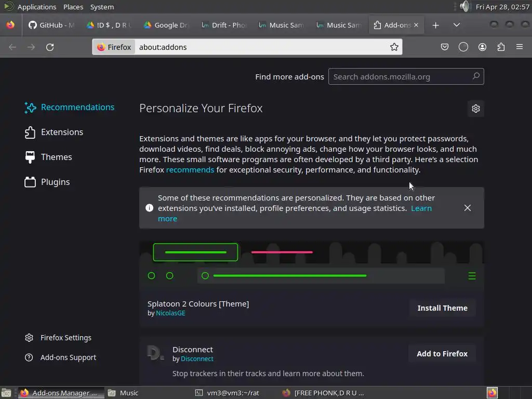The height and width of the screenshot is (399, 532).
Task: Switch to the first Music Samples tab
Action: 281,25
